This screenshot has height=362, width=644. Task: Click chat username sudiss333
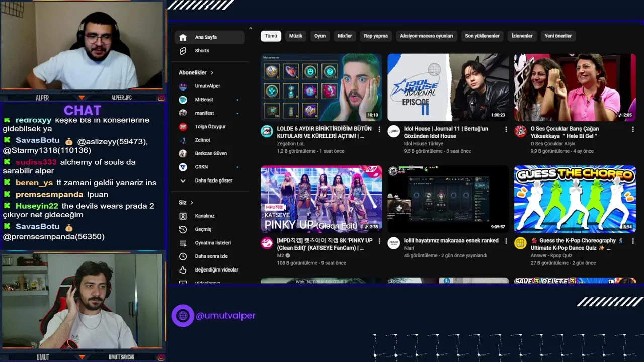36,162
